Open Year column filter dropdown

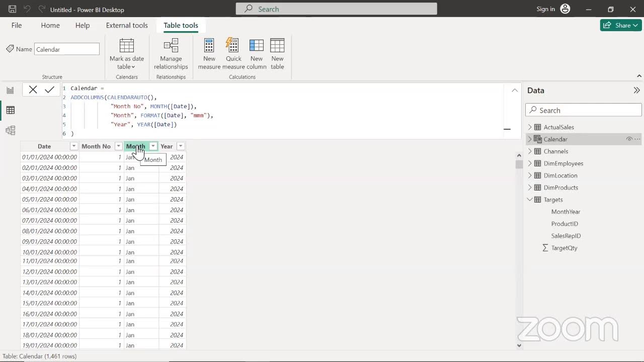(x=181, y=146)
